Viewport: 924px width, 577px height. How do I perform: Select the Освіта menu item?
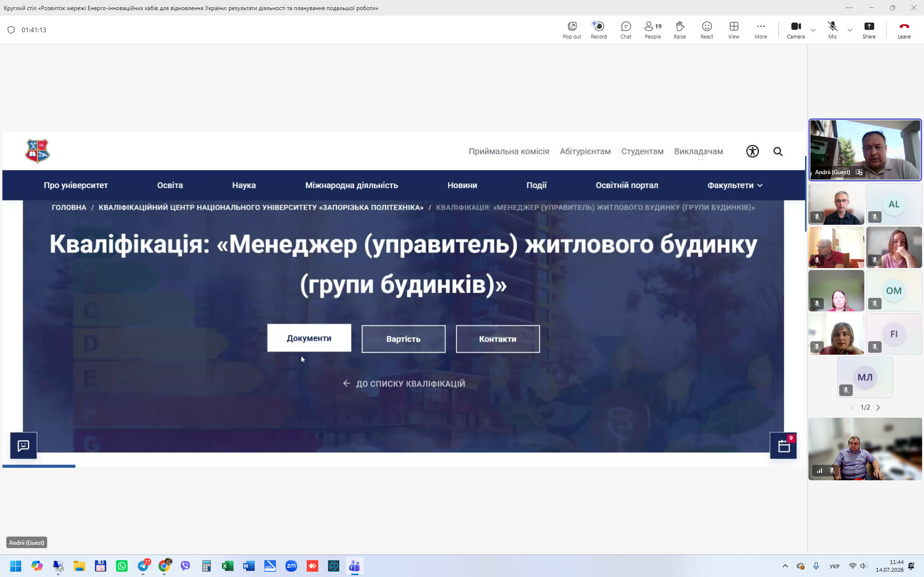tap(169, 185)
